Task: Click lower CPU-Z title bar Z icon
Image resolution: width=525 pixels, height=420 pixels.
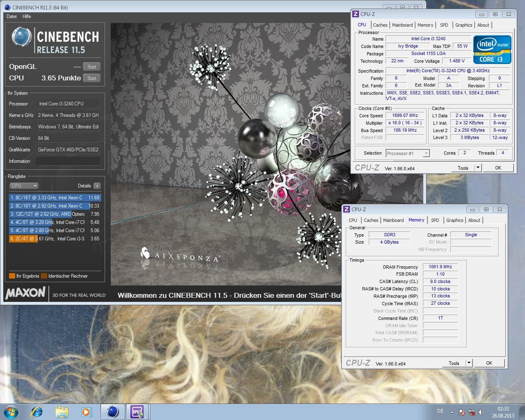Action: 347,209
